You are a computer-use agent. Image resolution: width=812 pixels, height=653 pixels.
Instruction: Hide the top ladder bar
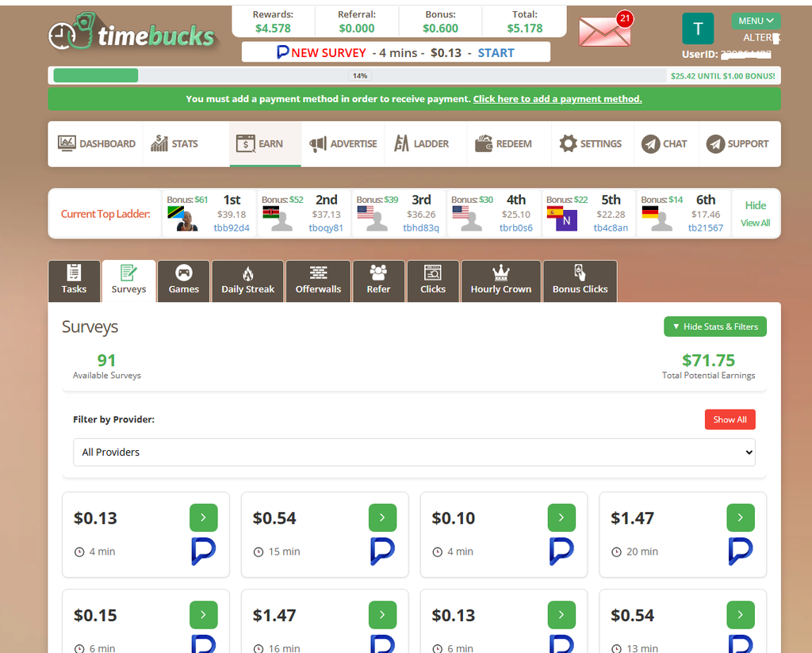coord(755,205)
